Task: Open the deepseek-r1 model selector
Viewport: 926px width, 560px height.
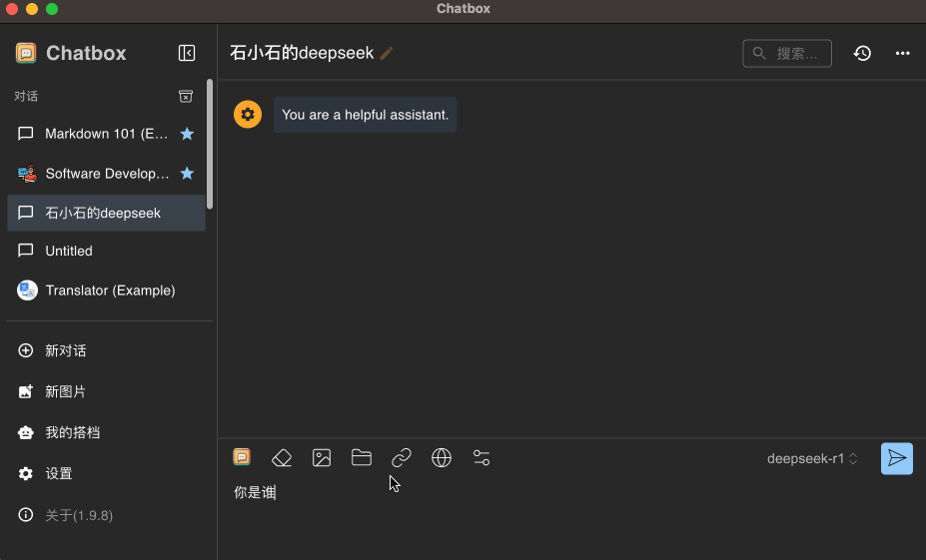Action: 812,458
